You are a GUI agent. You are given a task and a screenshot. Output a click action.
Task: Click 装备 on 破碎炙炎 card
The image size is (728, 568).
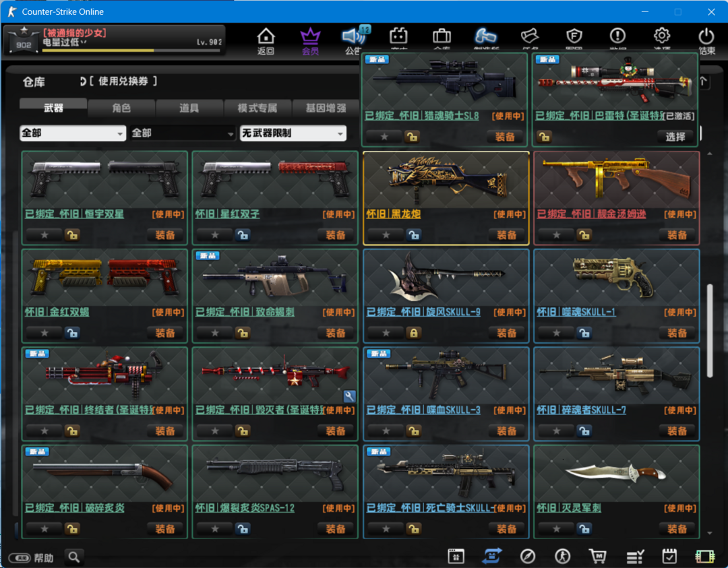pyautogui.click(x=165, y=528)
